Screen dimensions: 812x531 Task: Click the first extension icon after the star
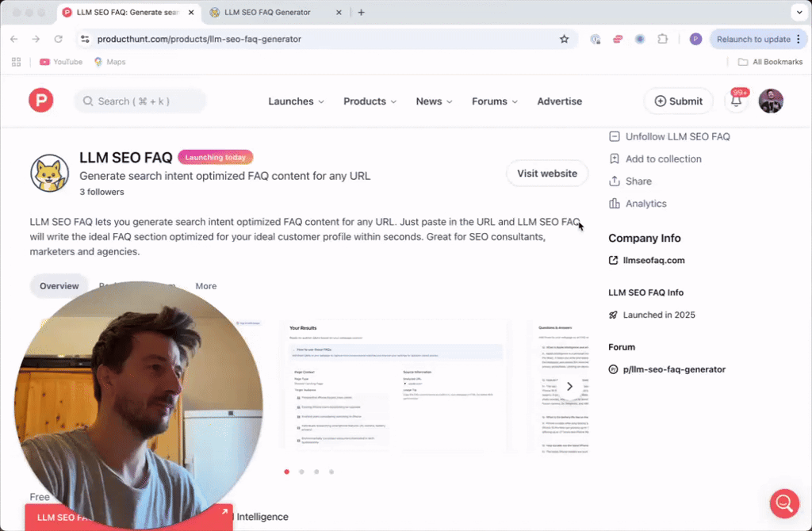(x=596, y=39)
